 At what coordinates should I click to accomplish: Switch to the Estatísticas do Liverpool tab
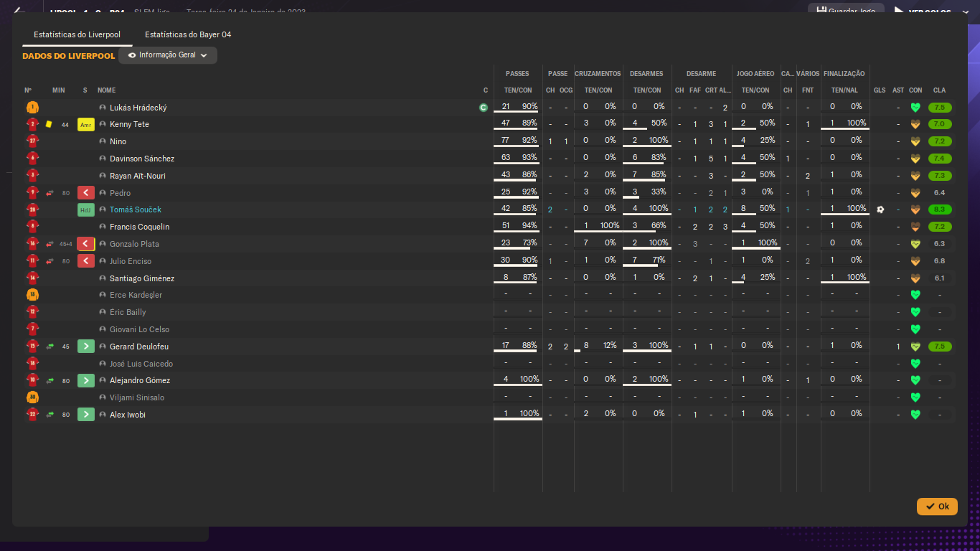coord(77,34)
